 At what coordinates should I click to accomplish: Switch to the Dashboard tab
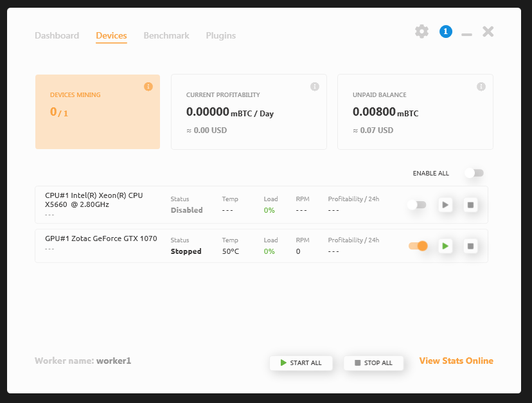tap(57, 36)
